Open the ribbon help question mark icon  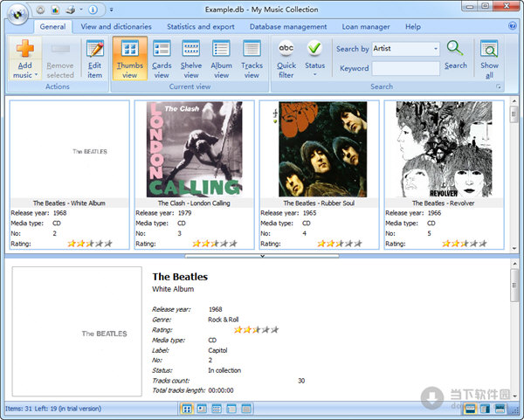pos(513,26)
